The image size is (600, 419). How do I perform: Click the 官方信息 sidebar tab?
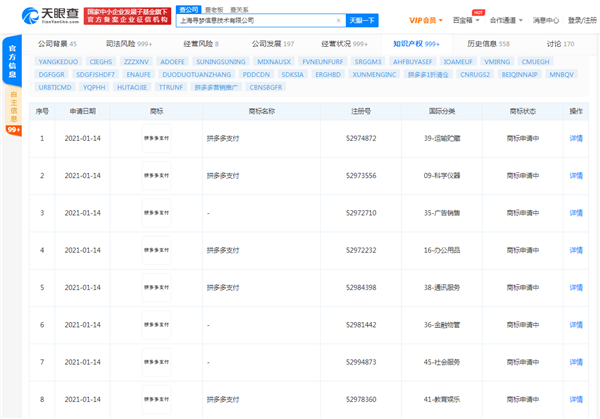[x=12, y=60]
